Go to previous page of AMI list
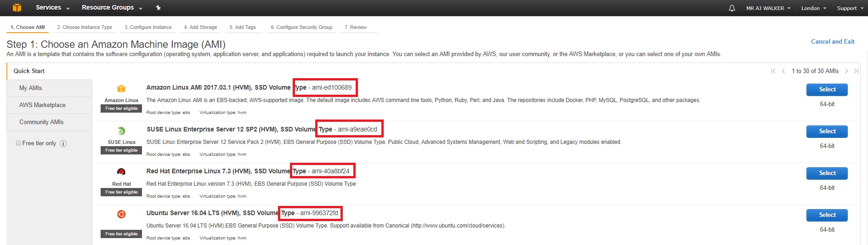This screenshot has width=868, height=245. [783, 71]
